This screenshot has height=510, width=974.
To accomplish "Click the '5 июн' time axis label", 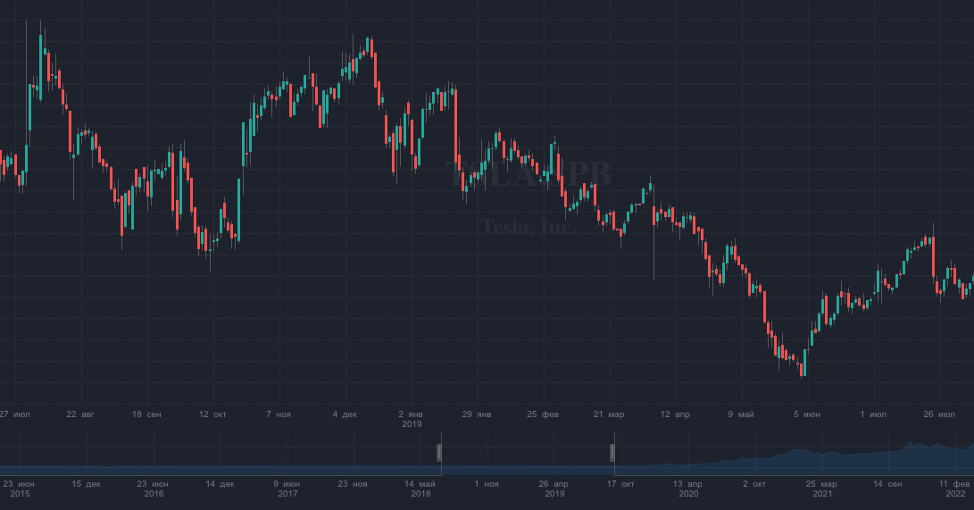I will (807, 414).
